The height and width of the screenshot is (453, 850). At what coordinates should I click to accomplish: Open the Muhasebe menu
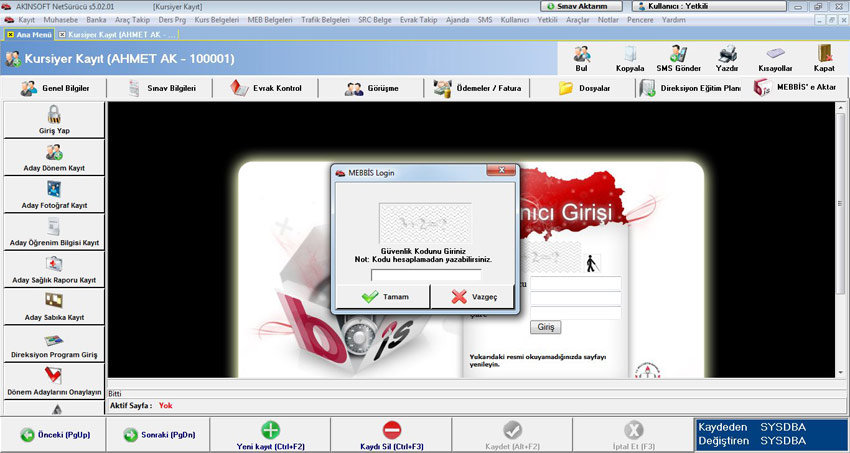tap(61, 20)
